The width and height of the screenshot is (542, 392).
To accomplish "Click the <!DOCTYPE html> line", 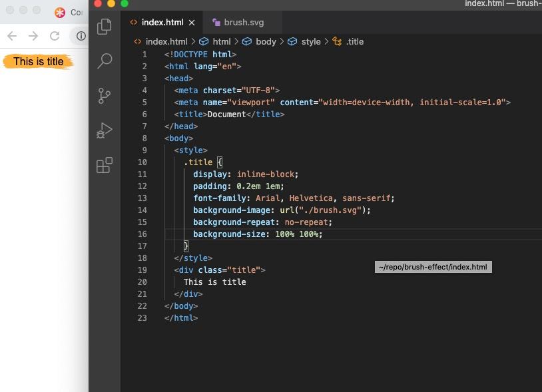I will tap(200, 55).
